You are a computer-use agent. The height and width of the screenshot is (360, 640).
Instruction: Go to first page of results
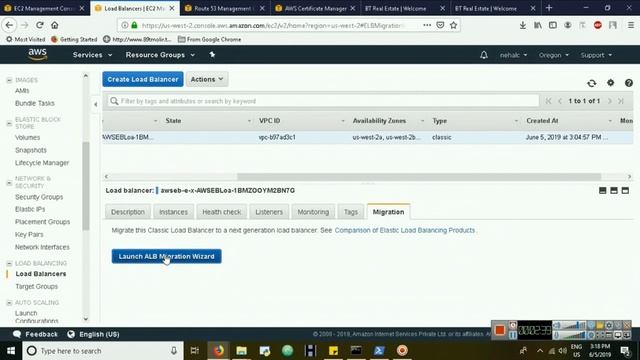[x=548, y=101]
